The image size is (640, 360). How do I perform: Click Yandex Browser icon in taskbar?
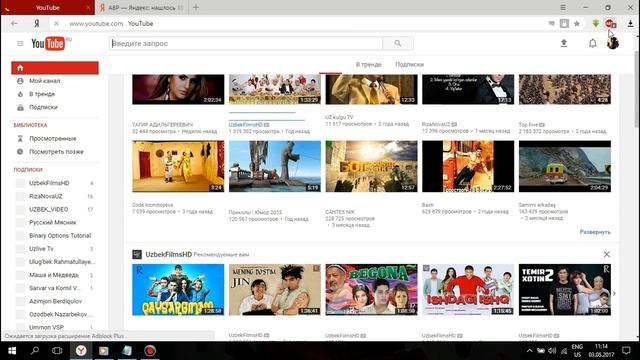81,351
